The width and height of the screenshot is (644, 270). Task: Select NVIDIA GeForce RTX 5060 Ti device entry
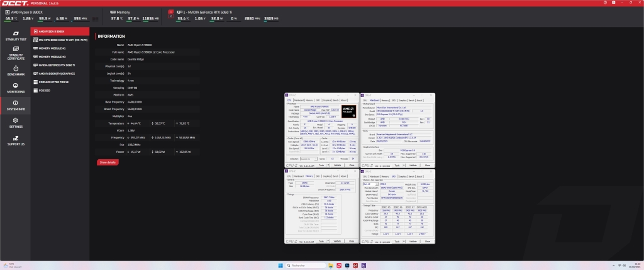pyautogui.click(x=60, y=65)
